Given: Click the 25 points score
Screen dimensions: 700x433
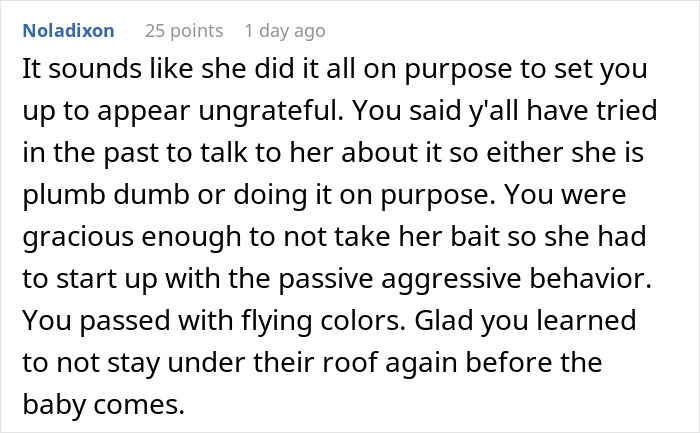Looking at the screenshot, I should coord(182,31).
